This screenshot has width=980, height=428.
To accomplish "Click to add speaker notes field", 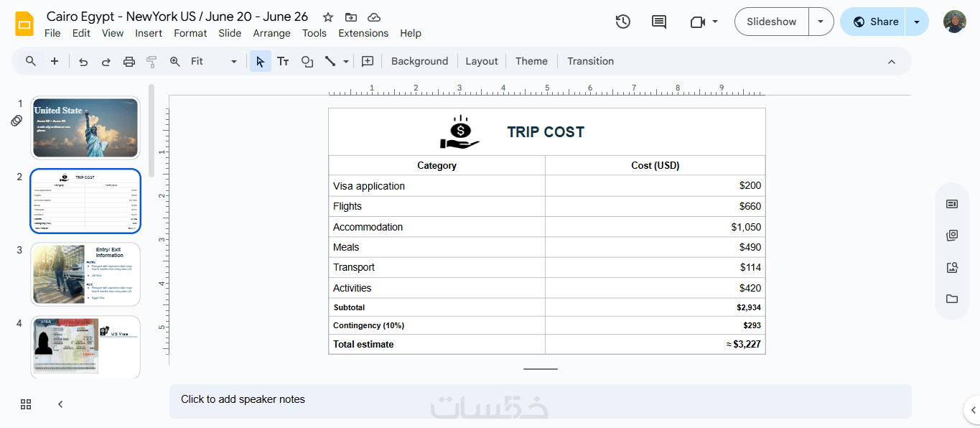I will [541, 401].
